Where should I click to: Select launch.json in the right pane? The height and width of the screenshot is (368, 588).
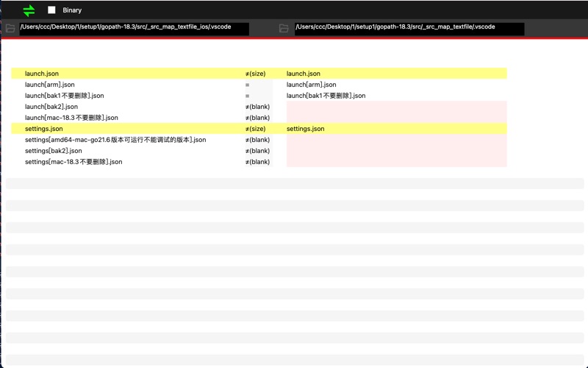(304, 74)
